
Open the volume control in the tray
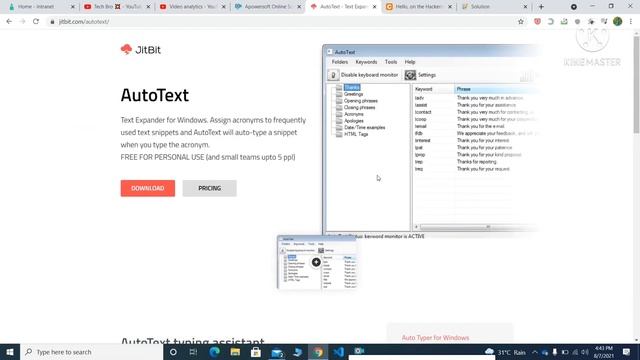point(584,352)
